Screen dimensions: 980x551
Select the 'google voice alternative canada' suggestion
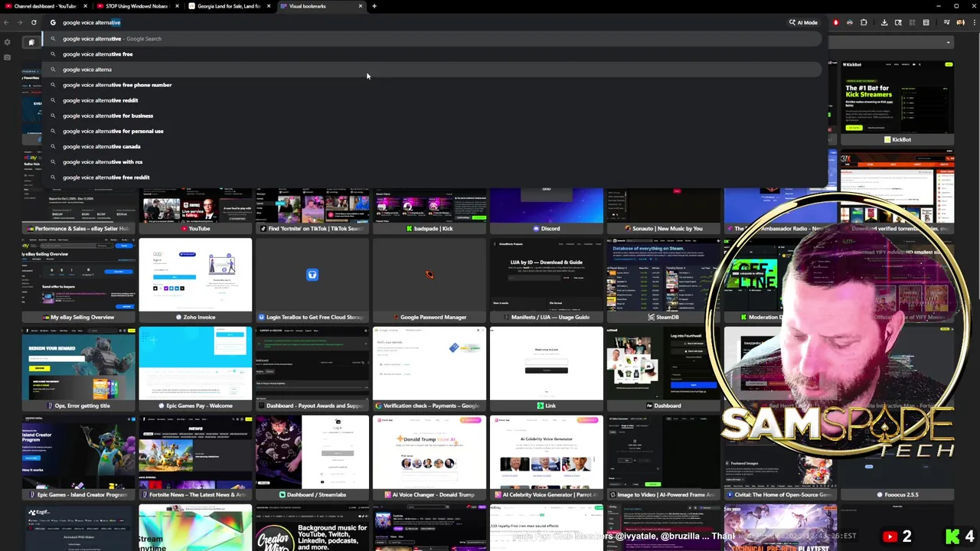[x=433, y=146]
